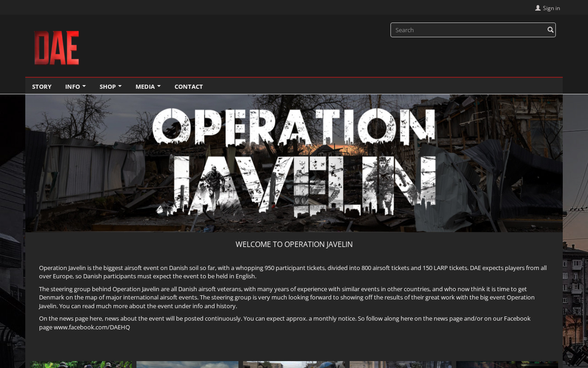The height and width of the screenshot is (368, 588).
Task: Open the first gallery thumbnail at bottom left
Action: click(81, 364)
